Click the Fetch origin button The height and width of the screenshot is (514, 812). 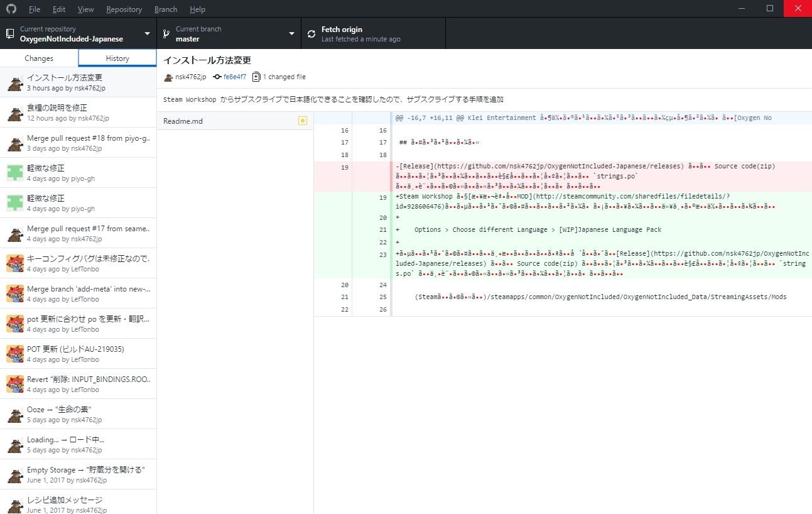pos(374,33)
